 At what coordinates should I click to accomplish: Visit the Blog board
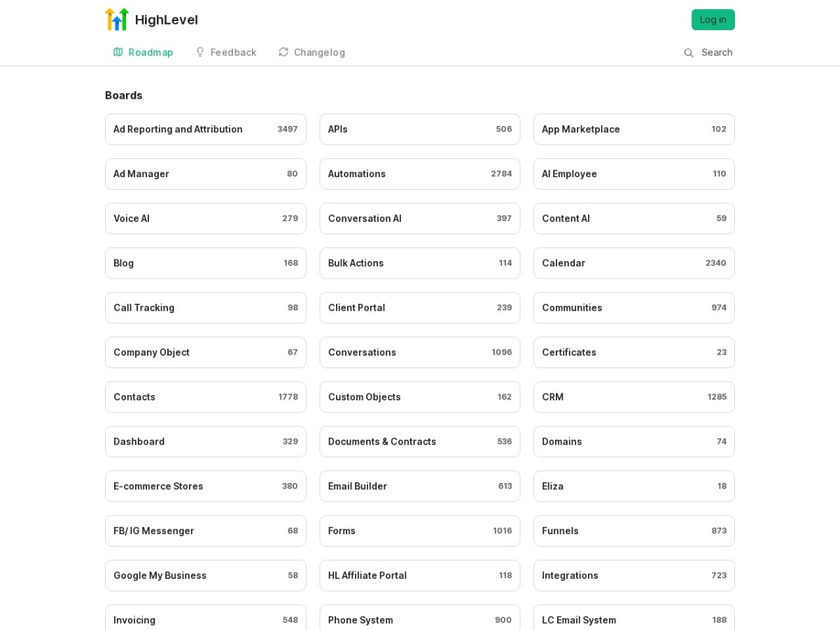pos(206,263)
